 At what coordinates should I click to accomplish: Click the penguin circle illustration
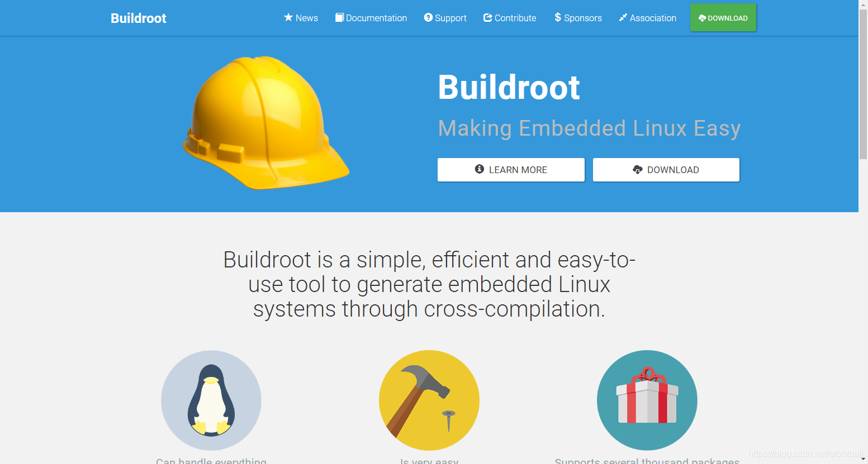[x=211, y=400]
